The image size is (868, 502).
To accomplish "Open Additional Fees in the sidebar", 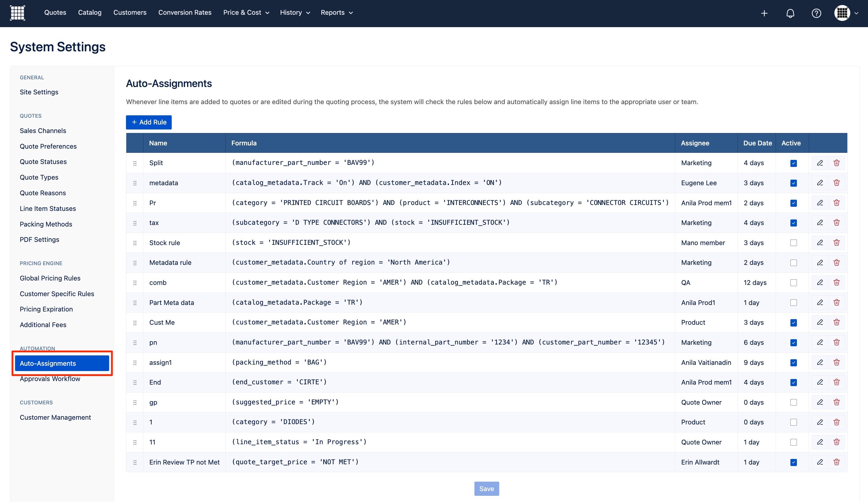I will (x=43, y=325).
